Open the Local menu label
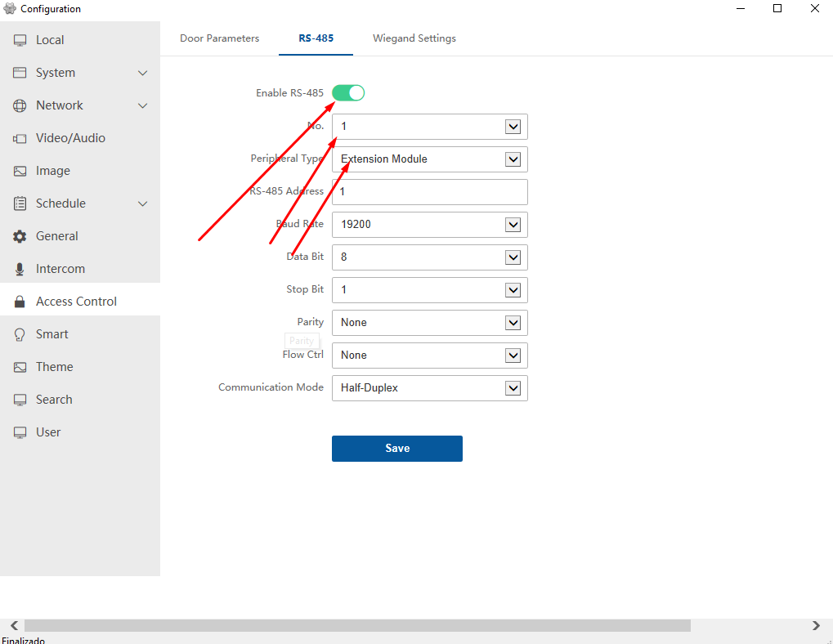 click(50, 40)
